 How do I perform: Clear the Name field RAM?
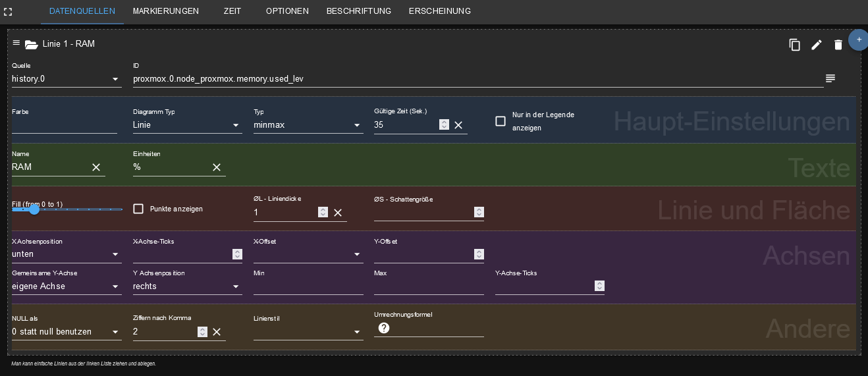click(x=96, y=167)
